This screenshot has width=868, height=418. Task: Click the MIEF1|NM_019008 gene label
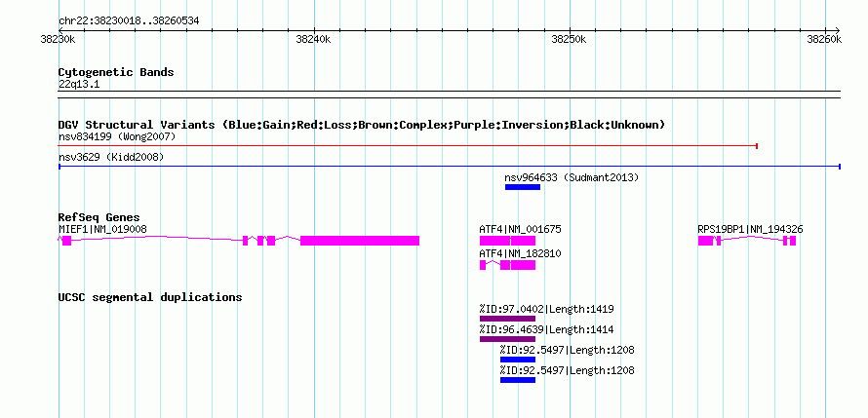[x=103, y=229]
